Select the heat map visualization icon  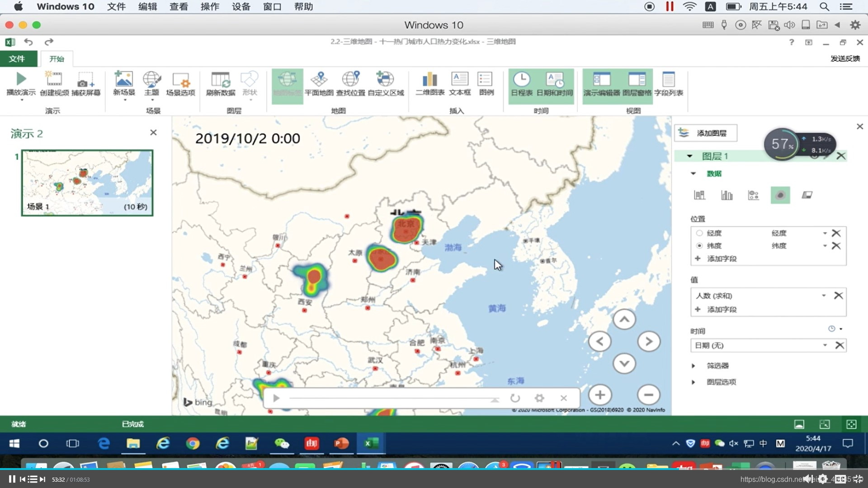coord(780,195)
